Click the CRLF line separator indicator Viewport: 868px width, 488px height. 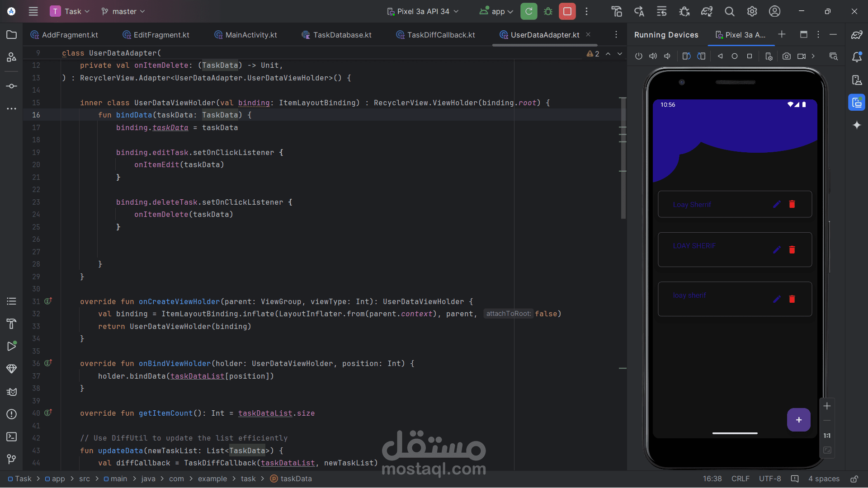point(740,479)
